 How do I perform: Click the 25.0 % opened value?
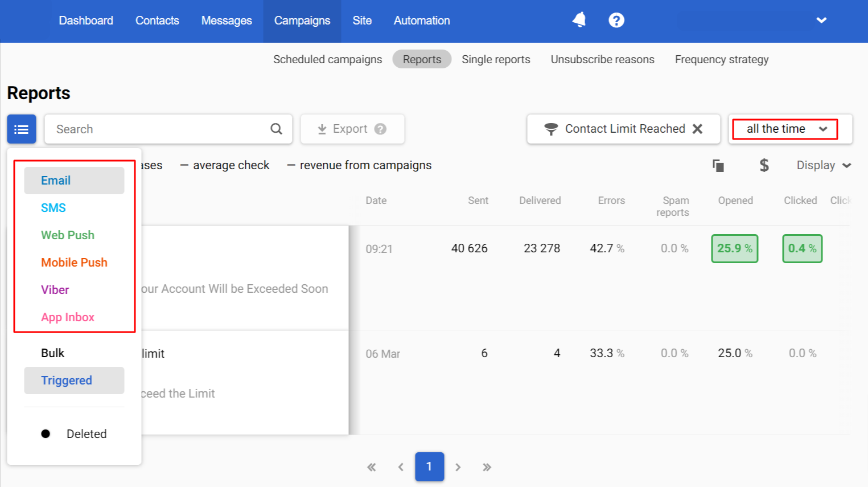(735, 353)
